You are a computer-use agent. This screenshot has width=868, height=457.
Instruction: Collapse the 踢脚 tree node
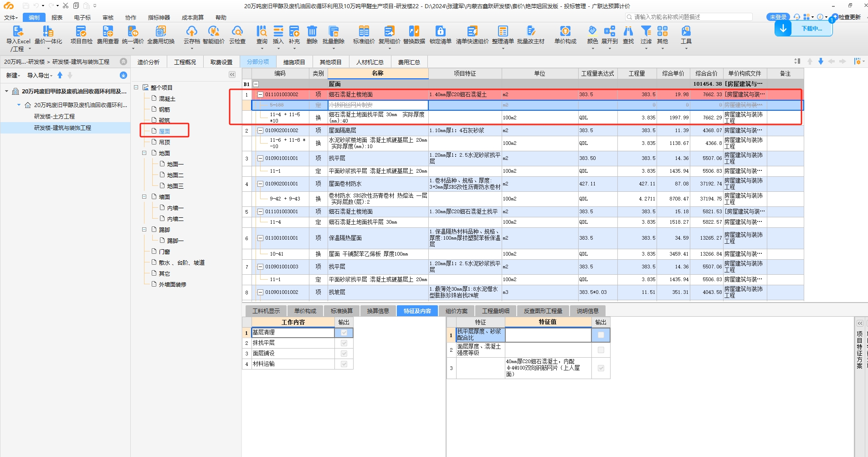[144, 230]
